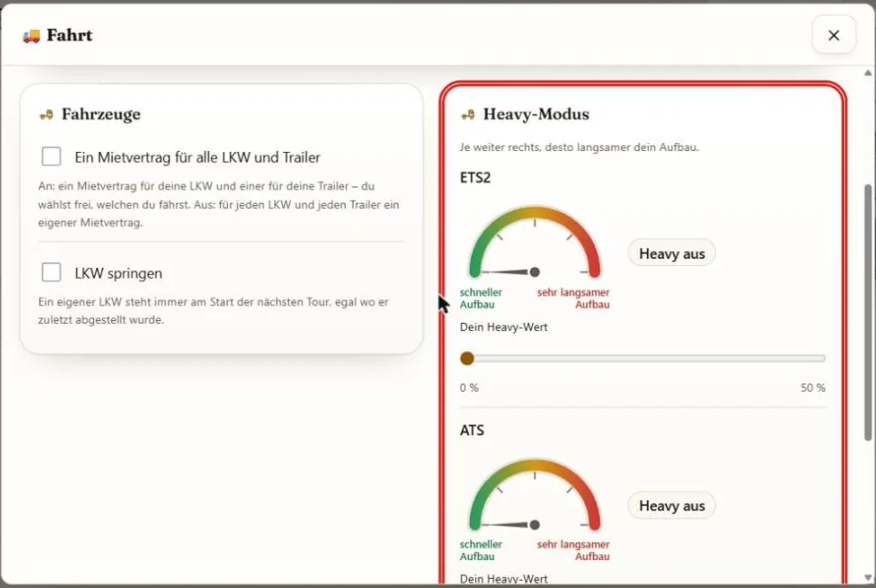Enable "Ein Mietvertrag für alle LKW und Trailer"
The width and height of the screenshot is (876, 588).
[52, 156]
